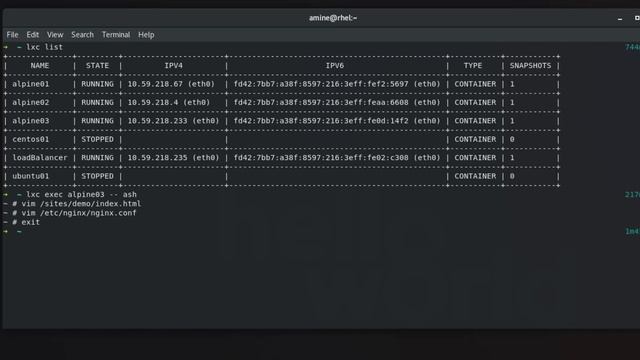Open the Edit menu

click(x=33, y=35)
